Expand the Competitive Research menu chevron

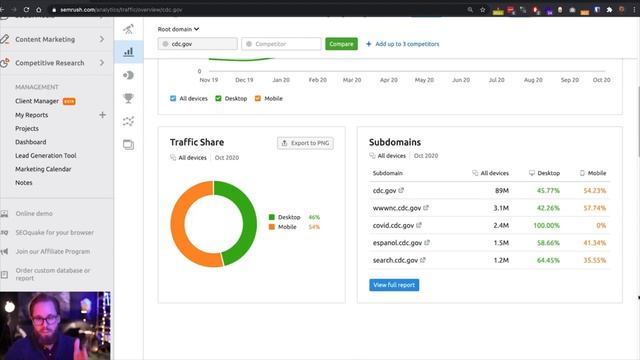click(102, 63)
